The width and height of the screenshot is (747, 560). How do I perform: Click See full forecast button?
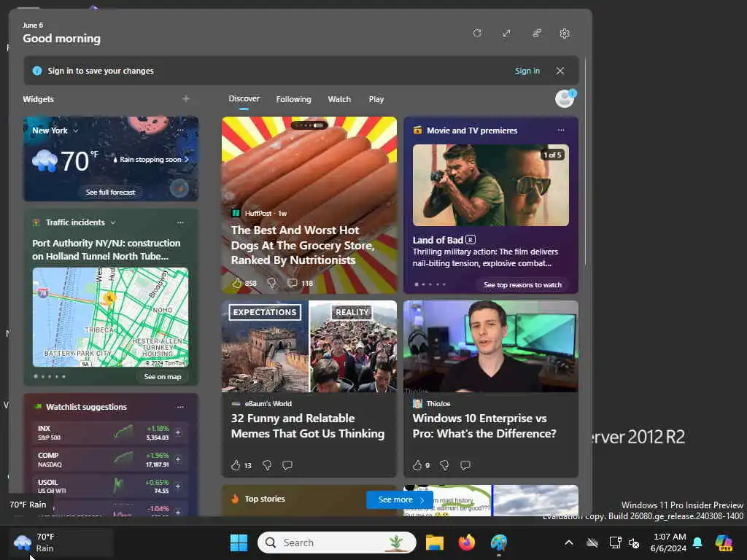click(111, 192)
